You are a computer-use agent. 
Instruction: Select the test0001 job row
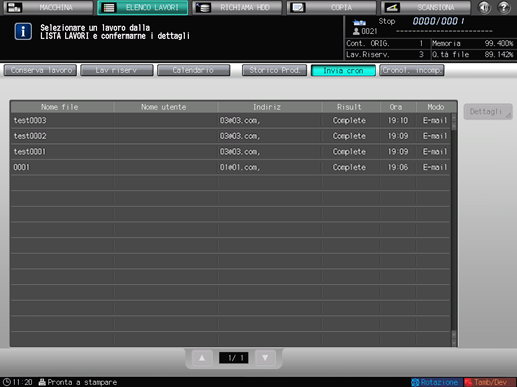230,152
